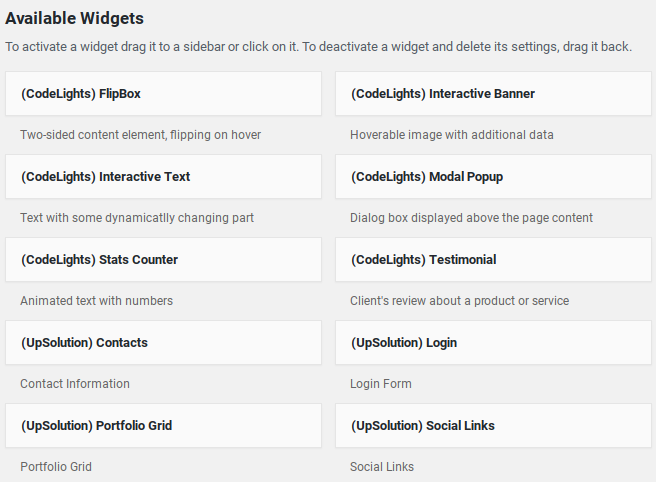Click the 'Dialog box displayed above' description

[472, 218]
